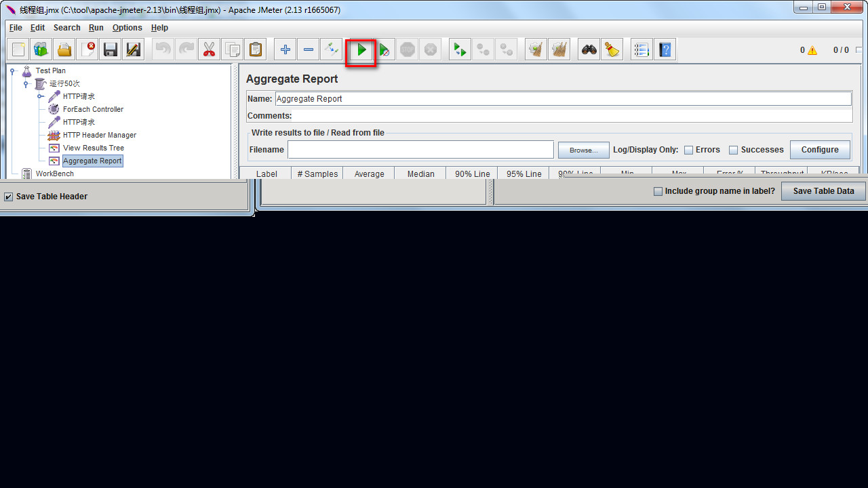Start the test with green play icon
This screenshot has height=488, width=868.
(361, 49)
